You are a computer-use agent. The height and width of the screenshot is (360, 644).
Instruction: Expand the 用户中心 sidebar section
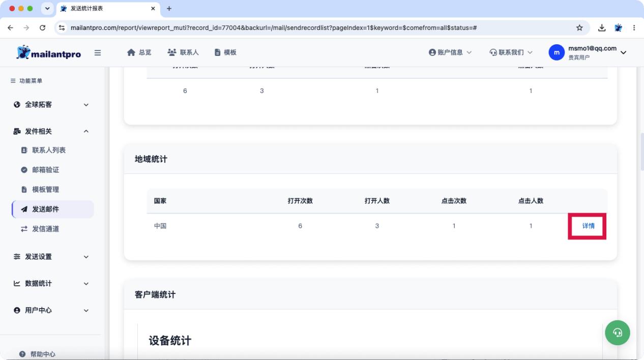(51, 310)
